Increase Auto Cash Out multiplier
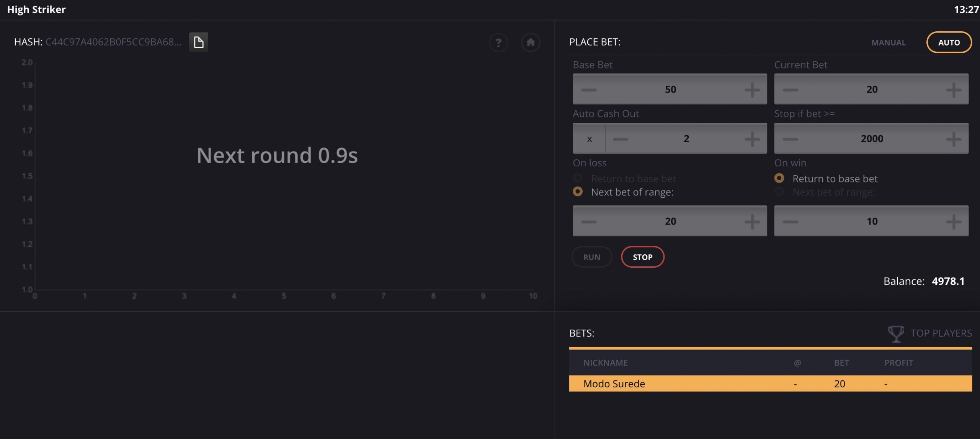980x439 pixels. pos(752,139)
